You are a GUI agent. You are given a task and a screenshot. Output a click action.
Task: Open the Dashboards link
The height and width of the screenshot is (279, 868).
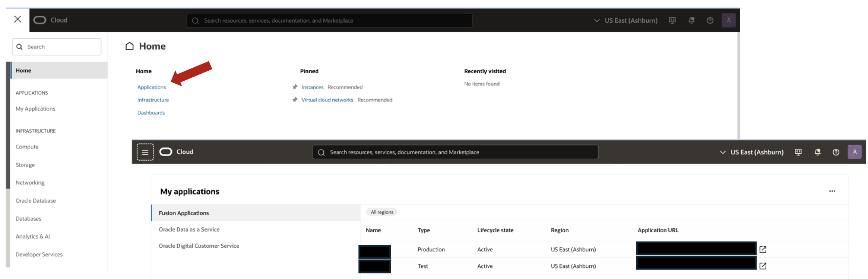coord(151,113)
